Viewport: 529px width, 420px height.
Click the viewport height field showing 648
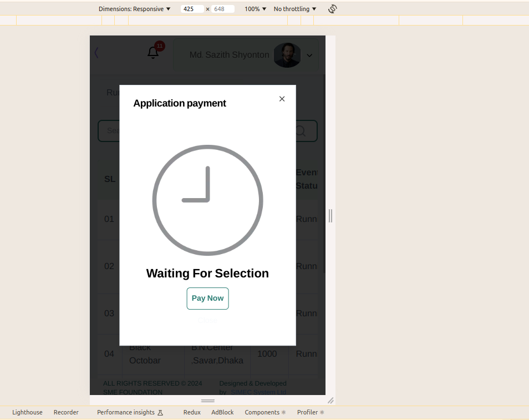tap(223, 9)
